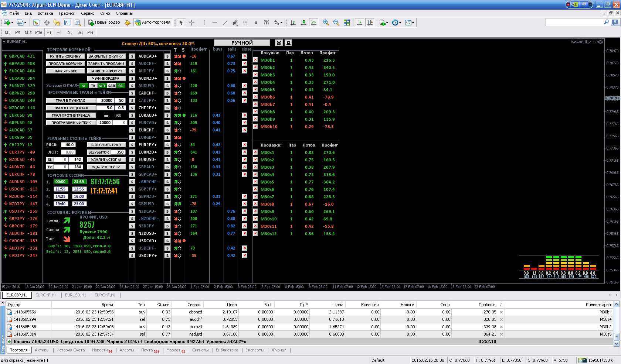The width and height of the screenshot is (621, 364).
Task: Expand the chart templates dropdown
Action: 410,23
